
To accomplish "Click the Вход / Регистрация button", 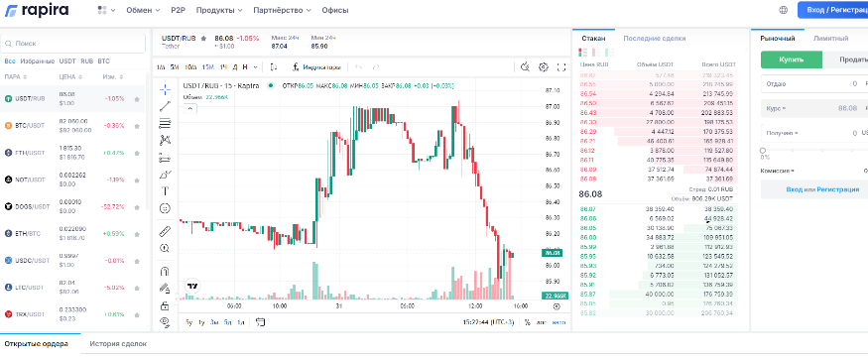I will pos(832,10).
